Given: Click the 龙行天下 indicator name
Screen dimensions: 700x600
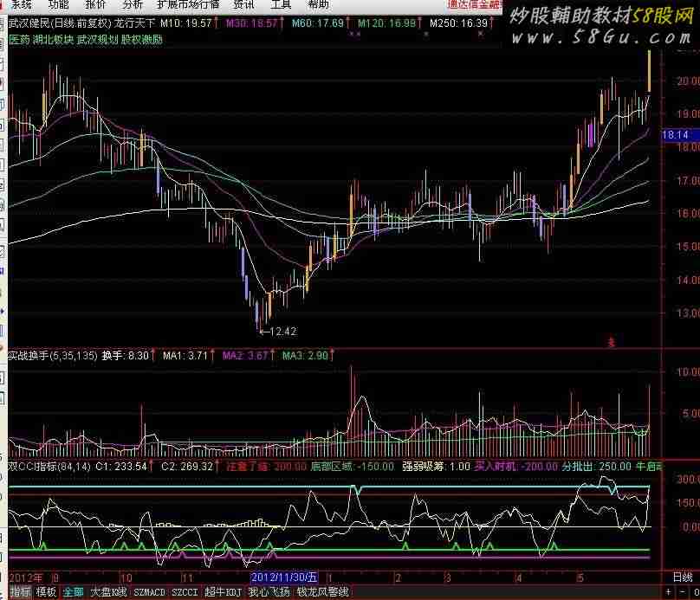Looking at the screenshot, I should [134, 23].
